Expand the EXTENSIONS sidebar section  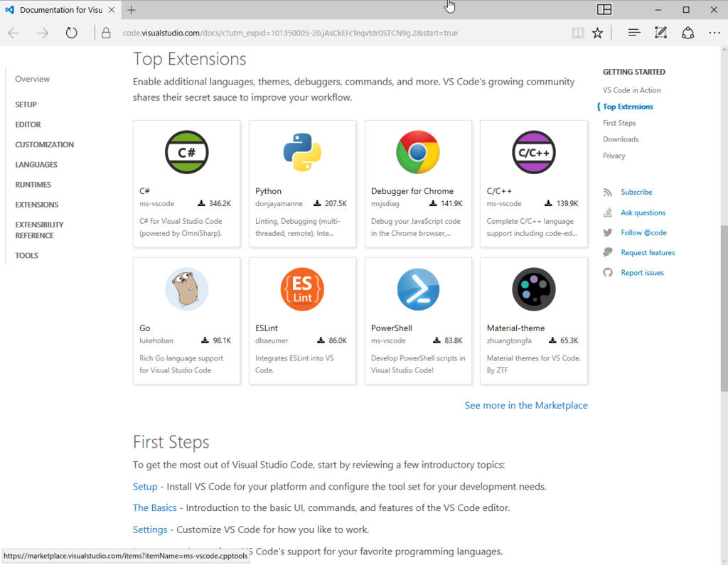coord(37,204)
